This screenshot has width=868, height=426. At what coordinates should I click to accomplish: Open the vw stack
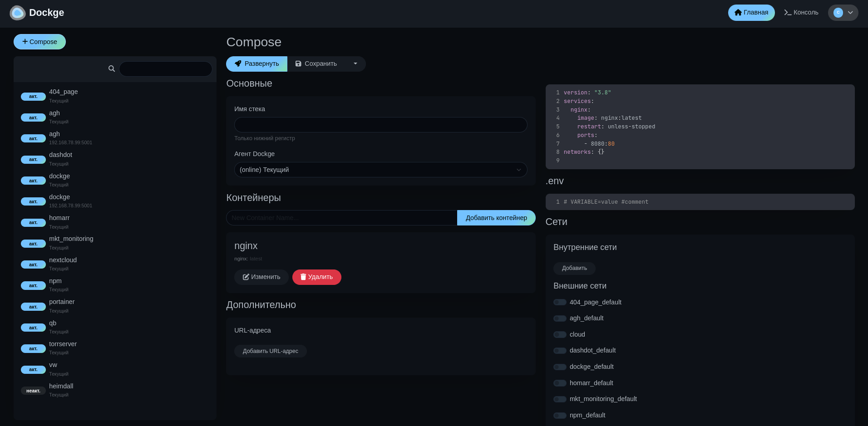115,369
